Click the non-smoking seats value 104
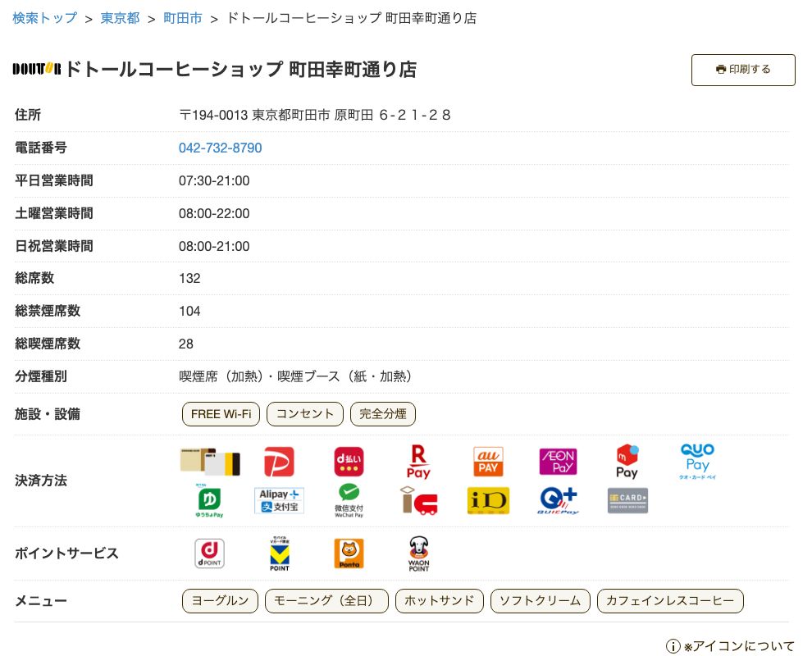Viewport: 812px width, 656px height. (189, 311)
